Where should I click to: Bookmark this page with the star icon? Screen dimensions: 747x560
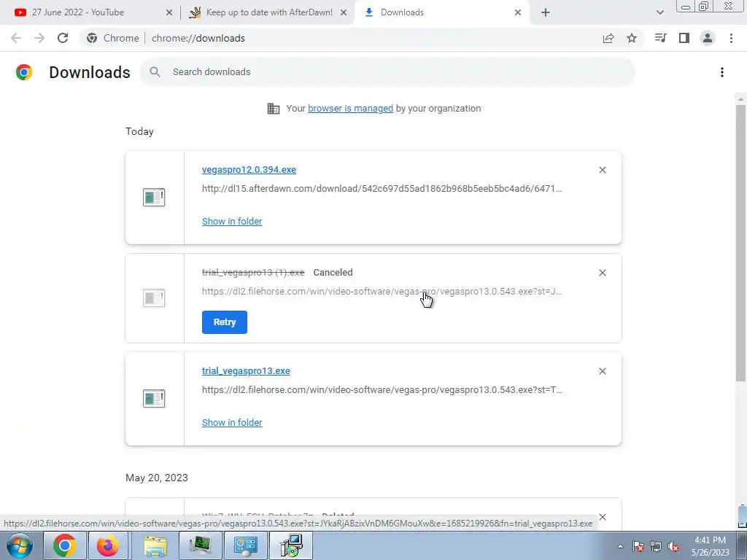point(632,38)
